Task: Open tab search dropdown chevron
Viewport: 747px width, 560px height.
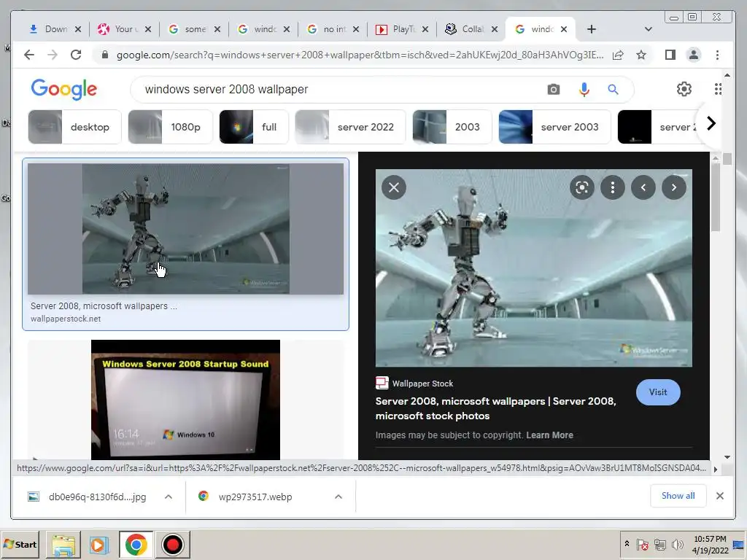Action: point(648,29)
